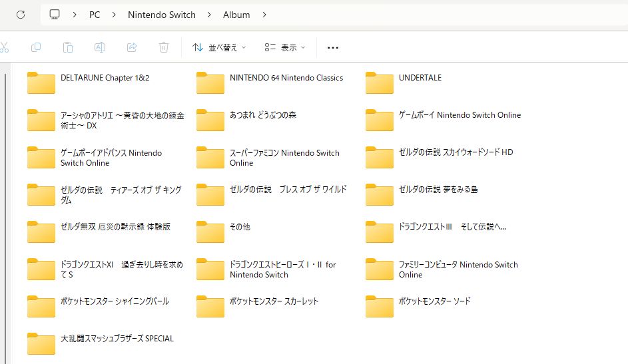Select the 大乱闘スマッシュブラザーズ SPECIAL folder icon
628x364 pixels.
[x=41, y=343]
